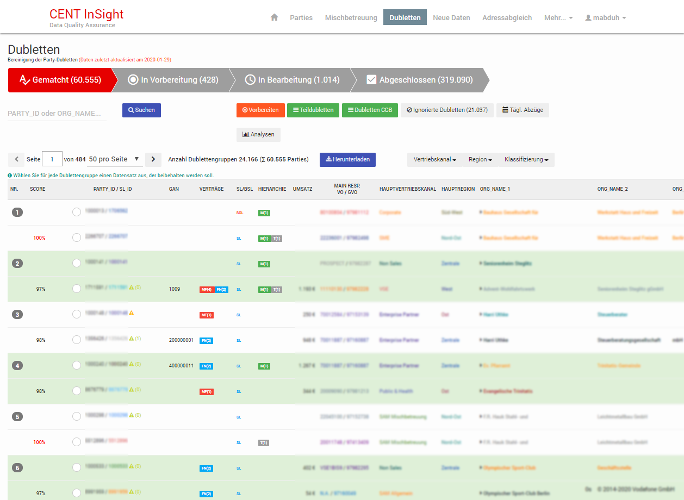Go to the home icon in navbar

274,18
